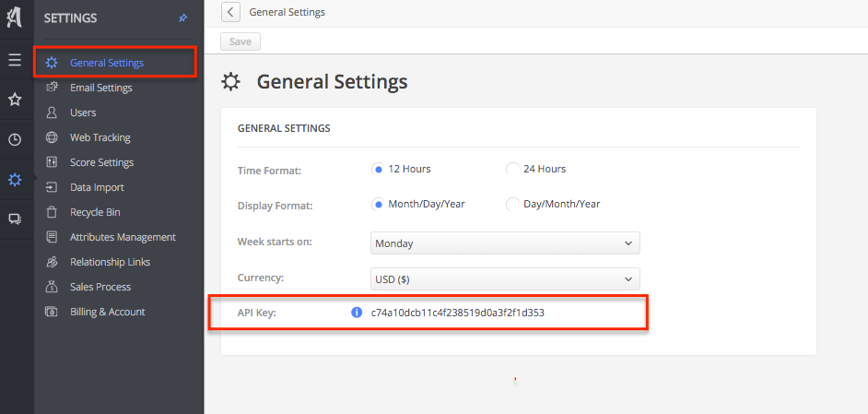The height and width of the screenshot is (414, 868).
Task: Open recent items via the clock icon
Action: click(x=15, y=139)
